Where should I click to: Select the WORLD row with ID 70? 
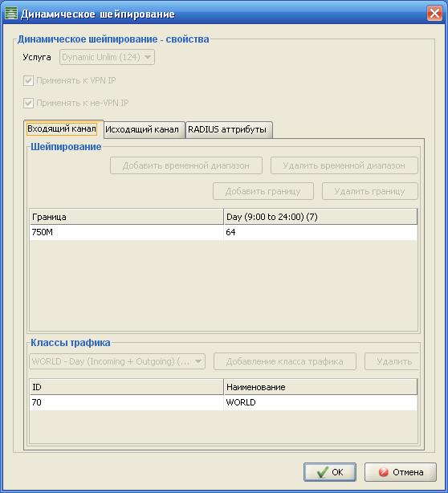point(223,402)
